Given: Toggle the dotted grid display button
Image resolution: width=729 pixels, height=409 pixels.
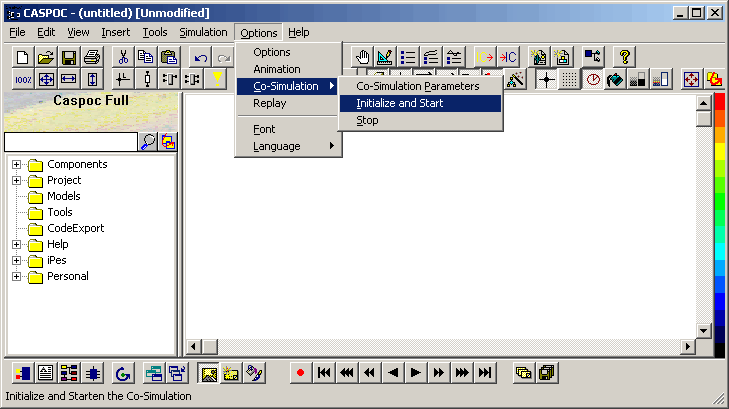Looking at the screenshot, I should click(x=569, y=79).
